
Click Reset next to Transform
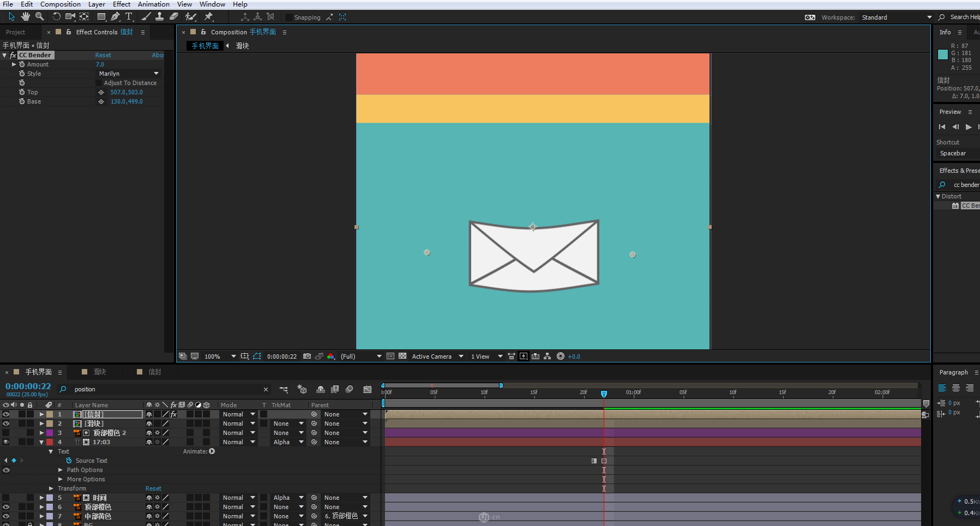(x=153, y=488)
